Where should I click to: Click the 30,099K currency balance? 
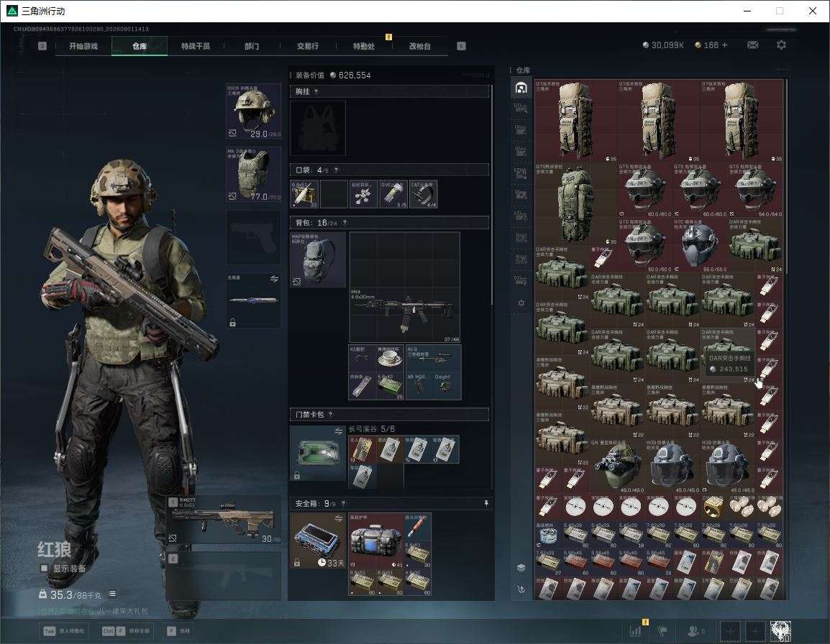point(663,45)
